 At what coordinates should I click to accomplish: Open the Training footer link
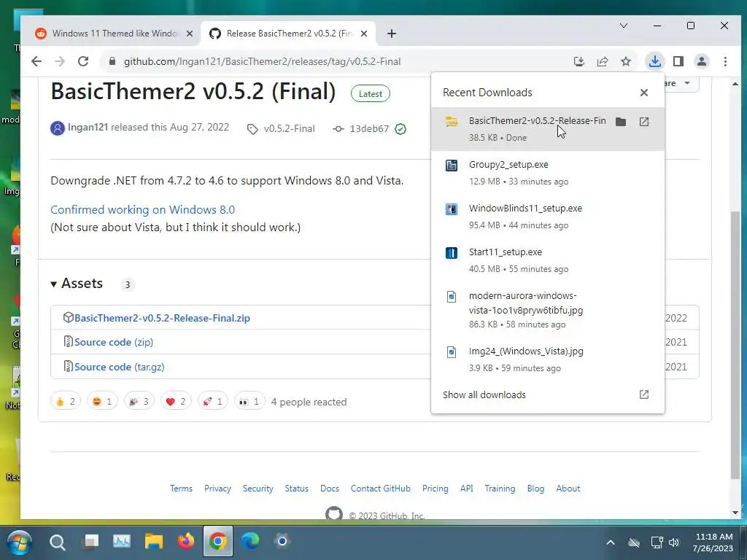500,489
